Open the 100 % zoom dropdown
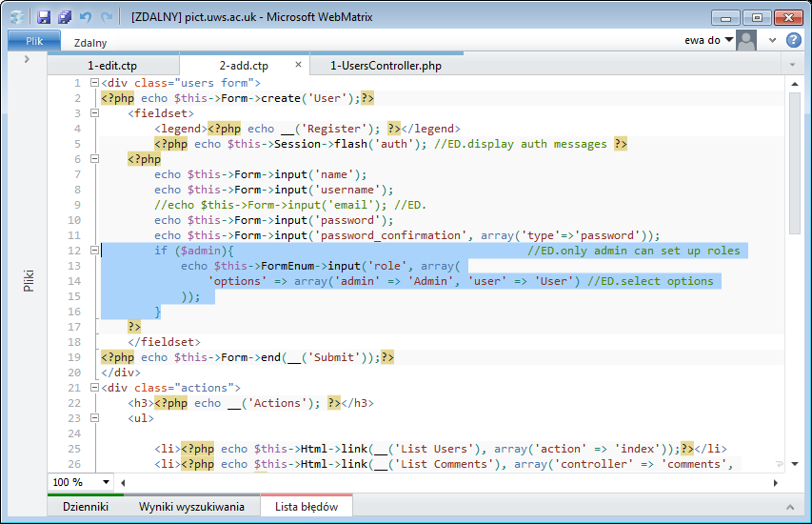Viewport: 812px width, 524px height. click(x=107, y=482)
